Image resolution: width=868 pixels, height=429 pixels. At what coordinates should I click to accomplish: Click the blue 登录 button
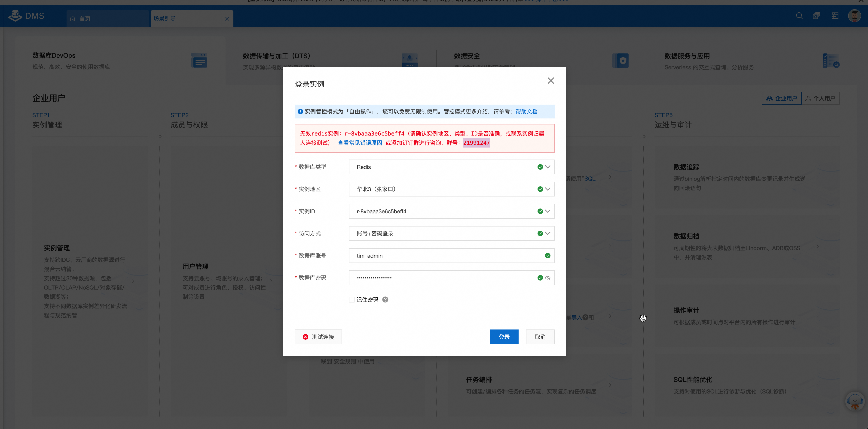click(504, 337)
